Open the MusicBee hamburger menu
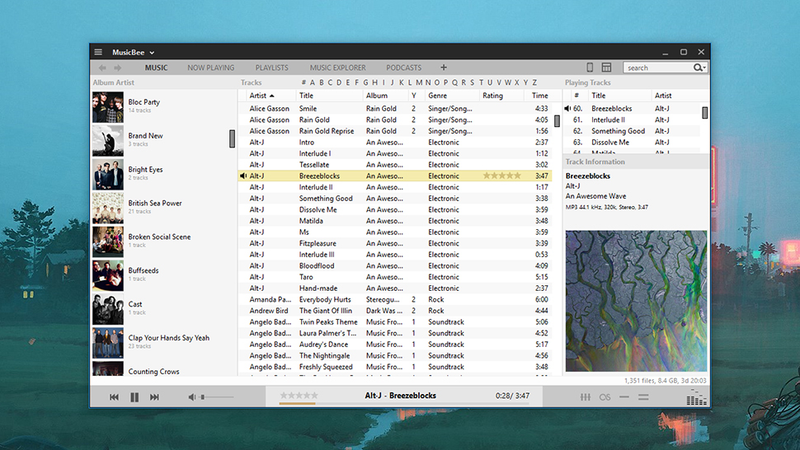The width and height of the screenshot is (800, 450). 98,52
